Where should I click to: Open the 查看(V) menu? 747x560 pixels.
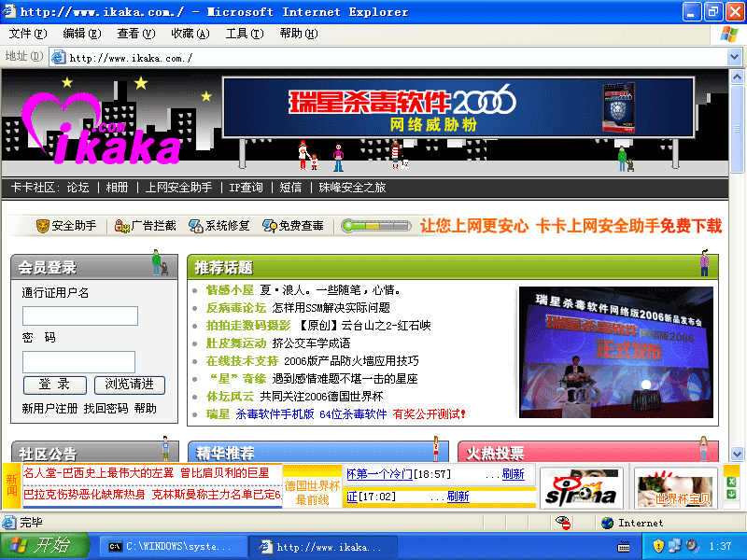pos(136,34)
